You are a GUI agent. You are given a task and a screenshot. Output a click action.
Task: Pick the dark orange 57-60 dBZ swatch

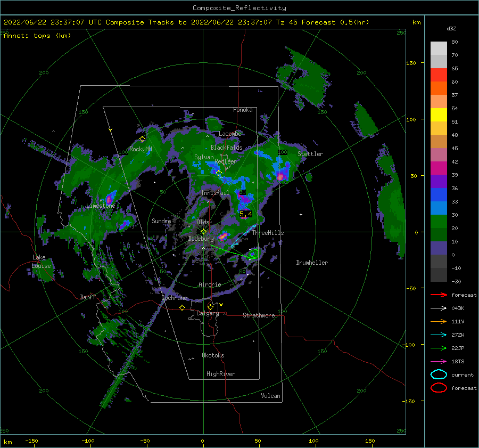[x=439, y=88]
